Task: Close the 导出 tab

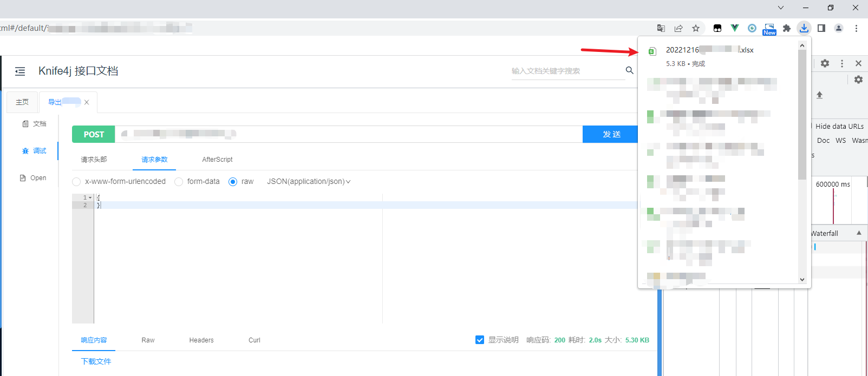Action: [x=87, y=102]
